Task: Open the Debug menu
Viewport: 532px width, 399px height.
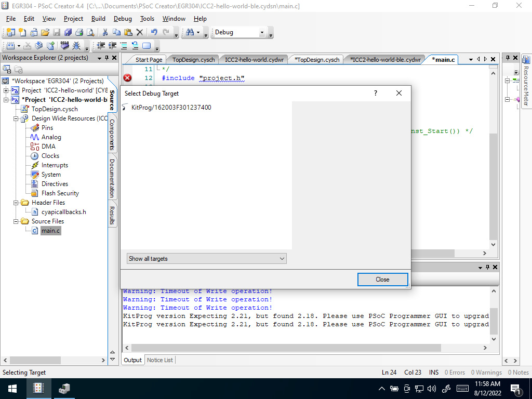Action: (x=123, y=19)
